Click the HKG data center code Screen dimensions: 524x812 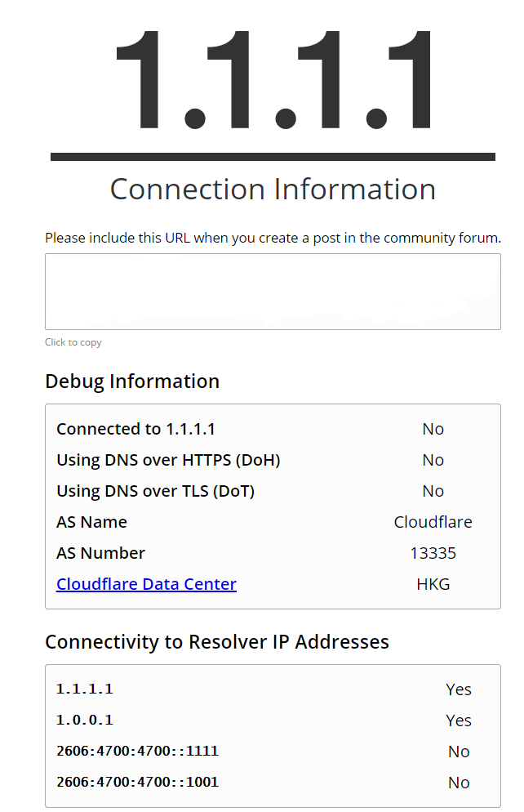[433, 584]
